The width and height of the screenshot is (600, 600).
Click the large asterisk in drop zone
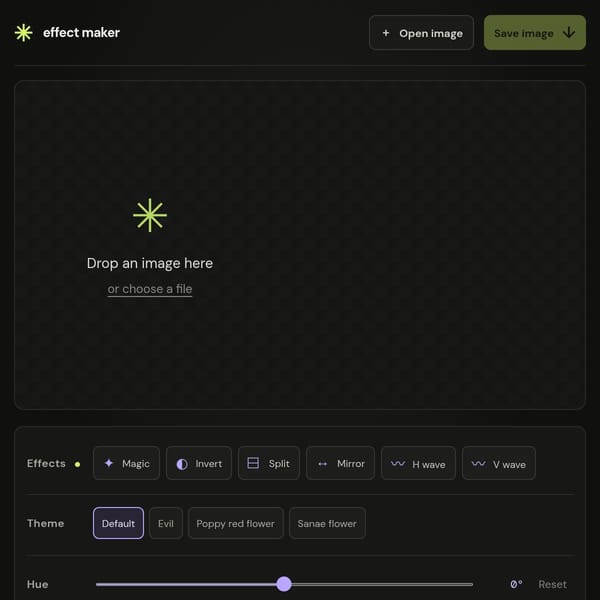(150, 215)
